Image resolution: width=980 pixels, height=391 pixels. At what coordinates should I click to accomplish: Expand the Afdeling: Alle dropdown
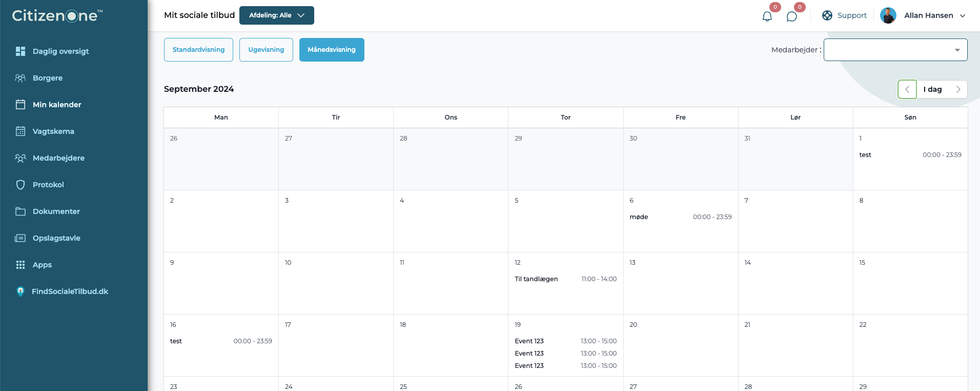pos(277,15)
